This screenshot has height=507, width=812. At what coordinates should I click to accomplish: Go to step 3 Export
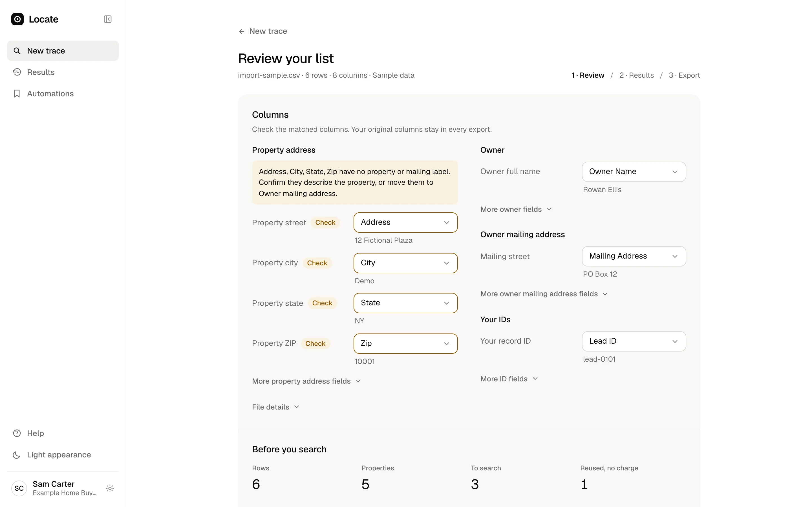684,75
